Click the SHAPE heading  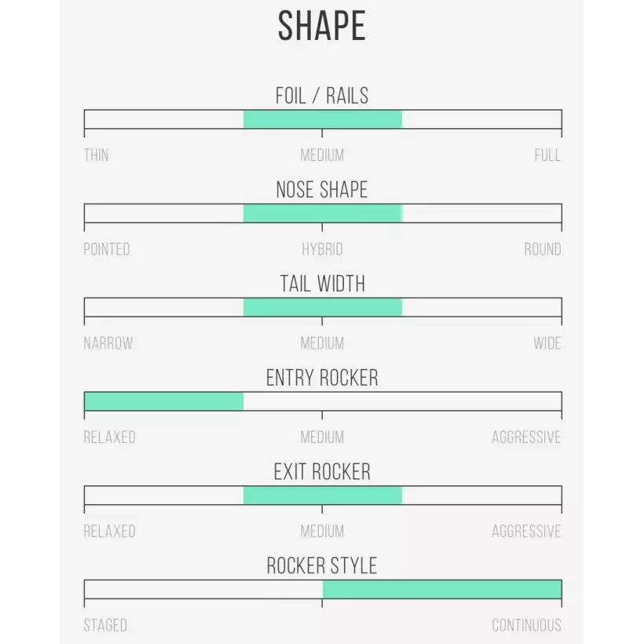tap(322, 27)
